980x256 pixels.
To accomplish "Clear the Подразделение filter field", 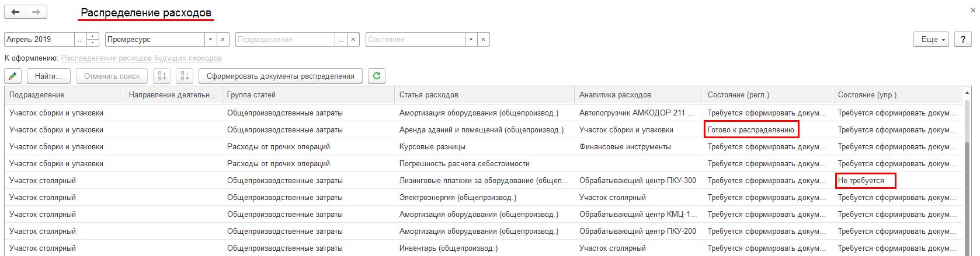I will pyautogui.click(x=353, y=40).
